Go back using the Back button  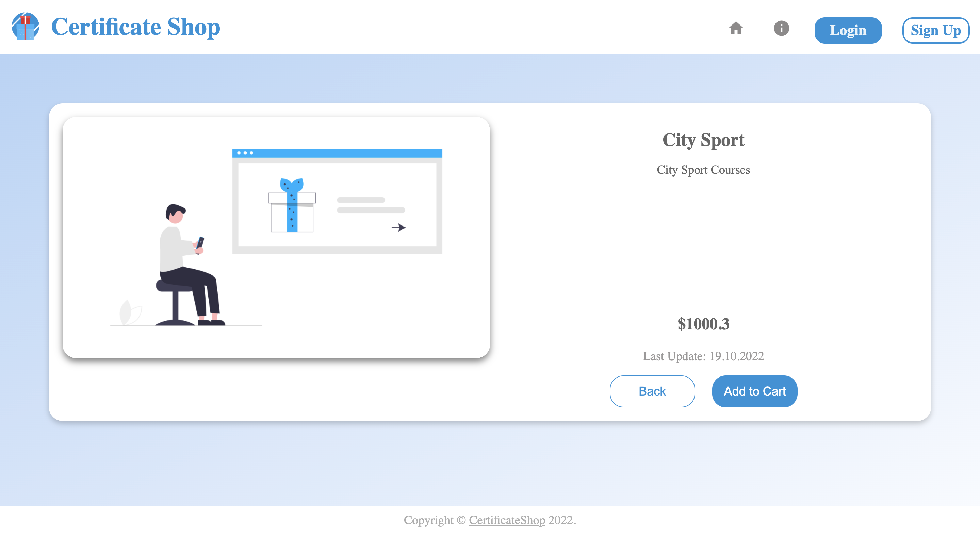[x=652, y=391]
